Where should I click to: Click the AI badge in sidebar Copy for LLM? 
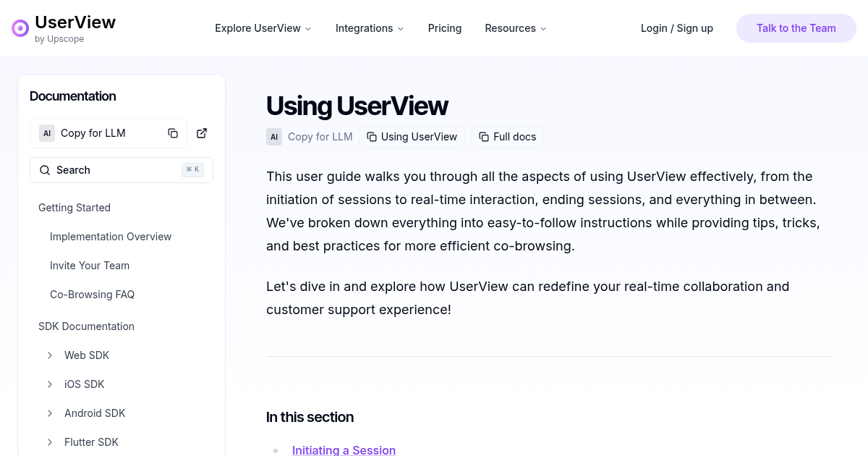[x=47, y=133]
